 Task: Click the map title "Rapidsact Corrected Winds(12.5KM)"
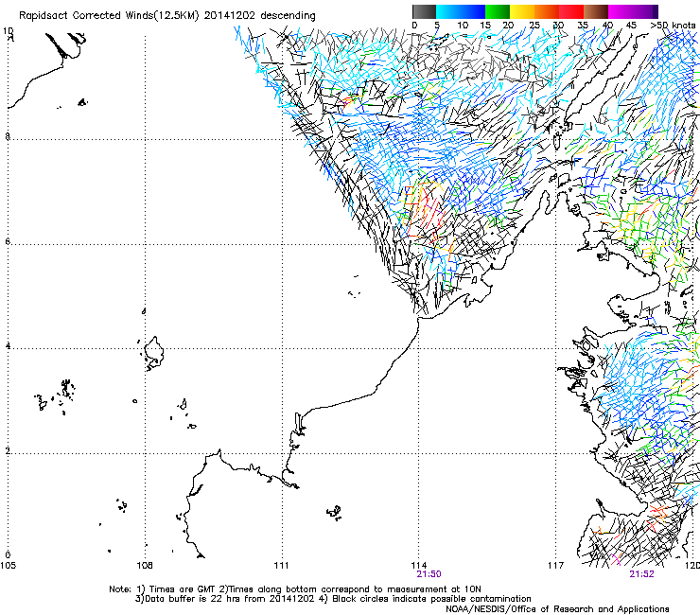pyautogui.click(x=109, y=16)
